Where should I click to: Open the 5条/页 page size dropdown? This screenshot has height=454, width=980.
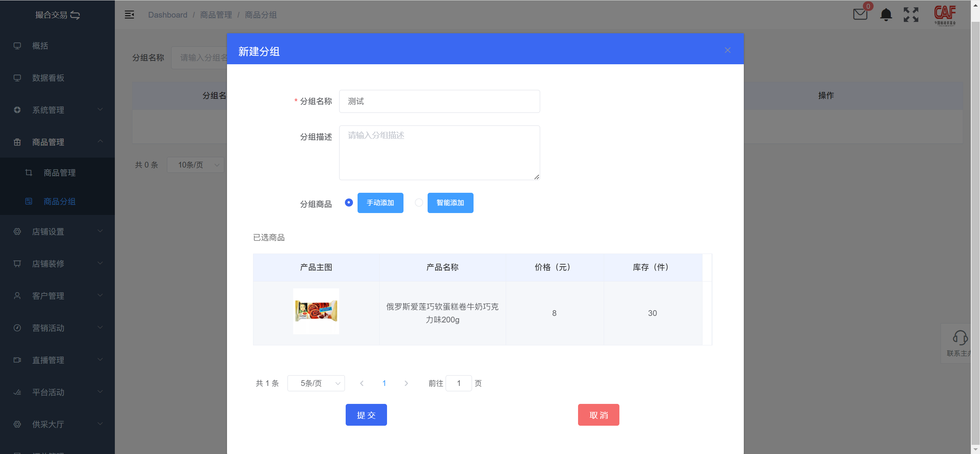316,383
